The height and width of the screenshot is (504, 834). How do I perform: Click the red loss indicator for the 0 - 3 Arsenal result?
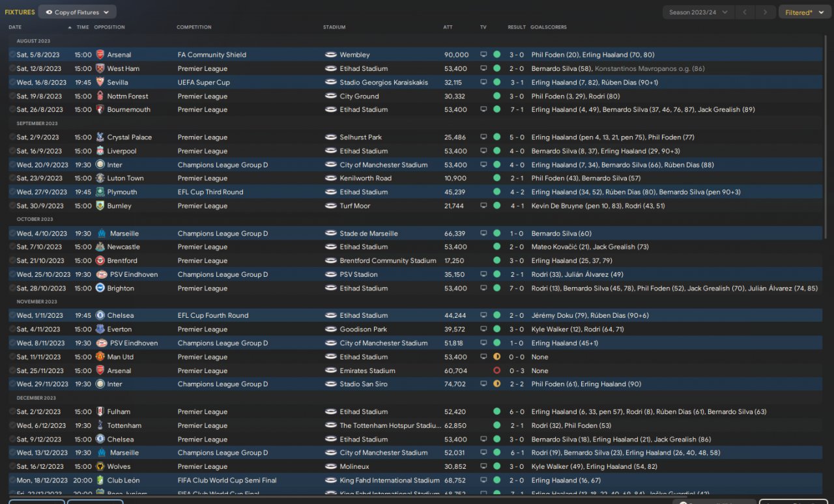click(497, 371)
